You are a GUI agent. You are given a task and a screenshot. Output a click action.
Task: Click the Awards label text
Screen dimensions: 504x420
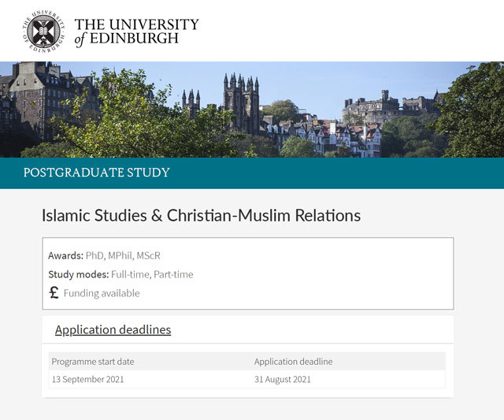pyautogui.click(x=65, y=256)
